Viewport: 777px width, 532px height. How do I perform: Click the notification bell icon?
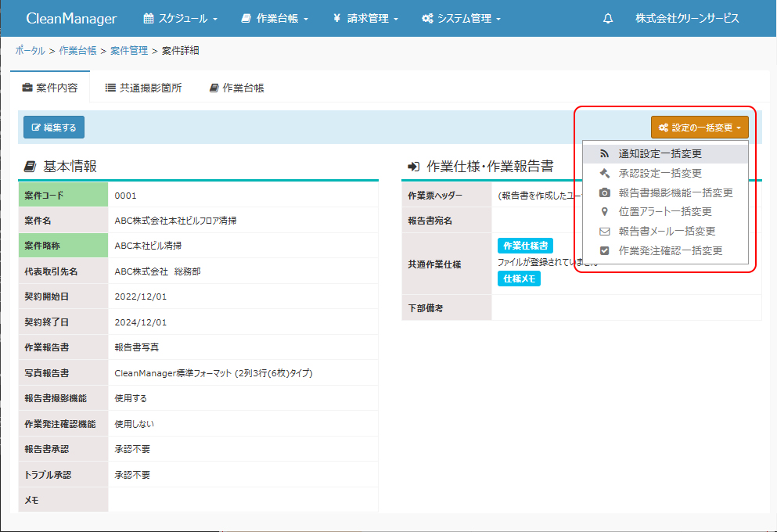pos(608,19)
